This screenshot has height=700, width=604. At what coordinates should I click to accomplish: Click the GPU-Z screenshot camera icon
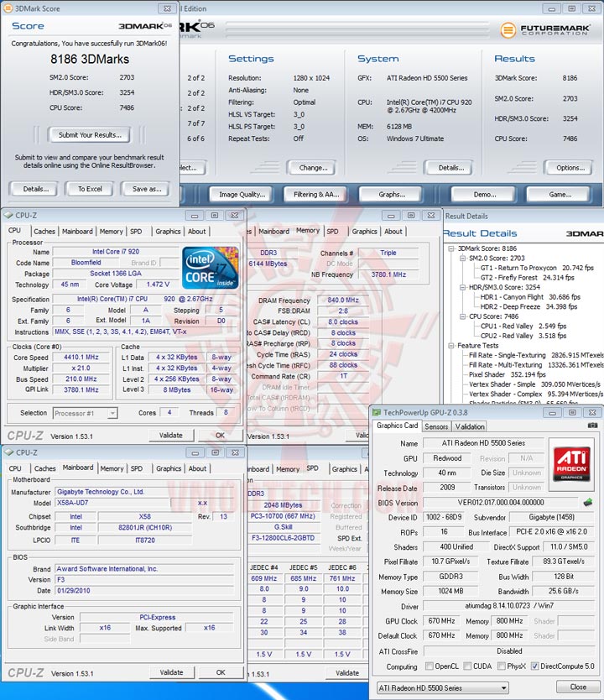click(592, 426)
